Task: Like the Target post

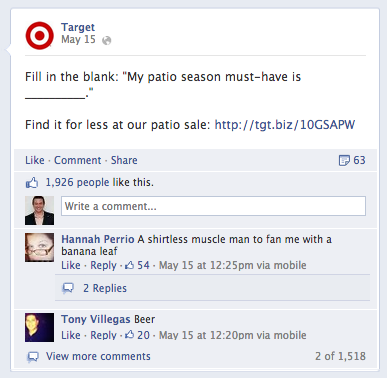Action: (35, 160)
